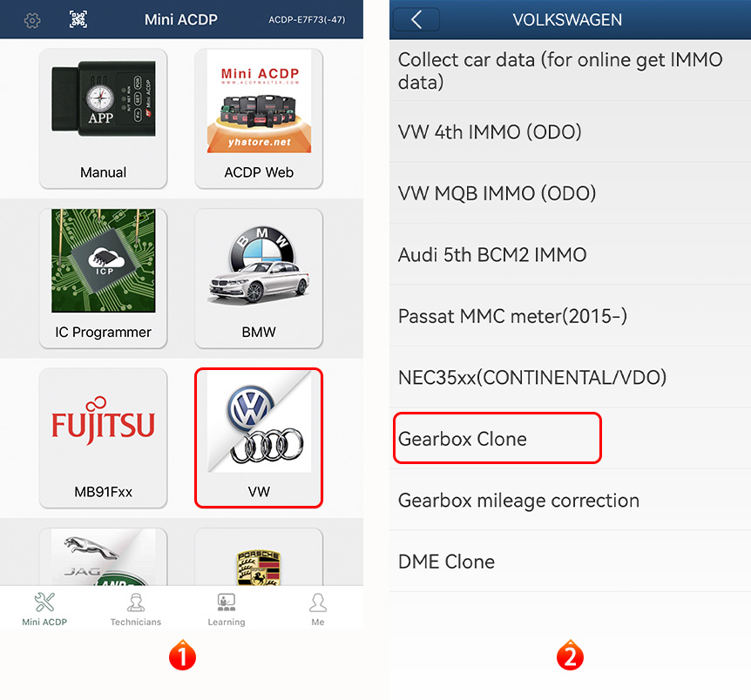The image size is (751, 700).
Task: Open the Manual tile
Action: tap(103, 118)
